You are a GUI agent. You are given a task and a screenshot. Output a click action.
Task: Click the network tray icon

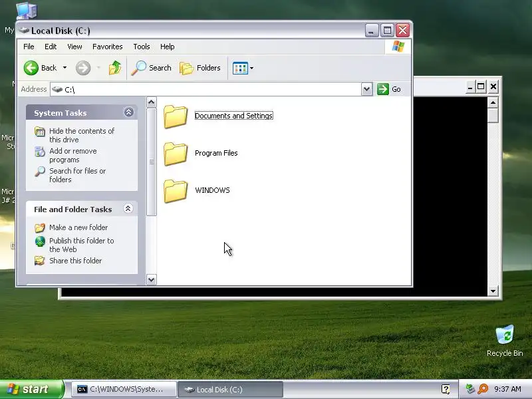[x=470, y=389]
